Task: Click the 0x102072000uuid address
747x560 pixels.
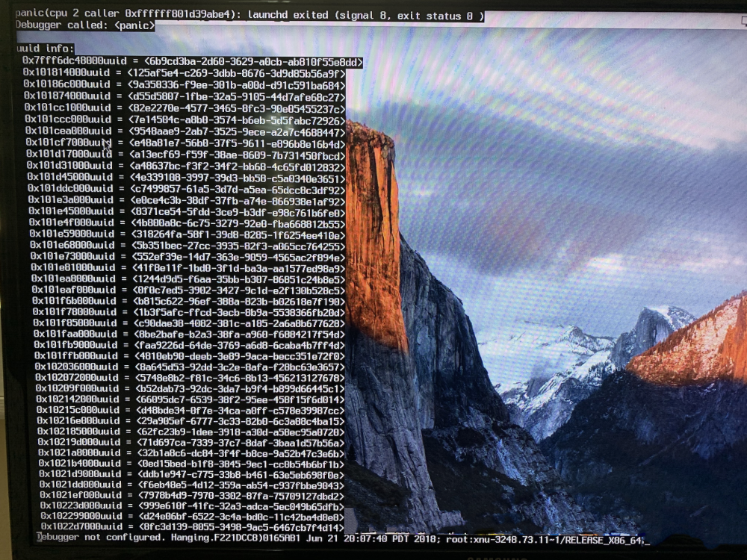Action: [x=77, y=377]
